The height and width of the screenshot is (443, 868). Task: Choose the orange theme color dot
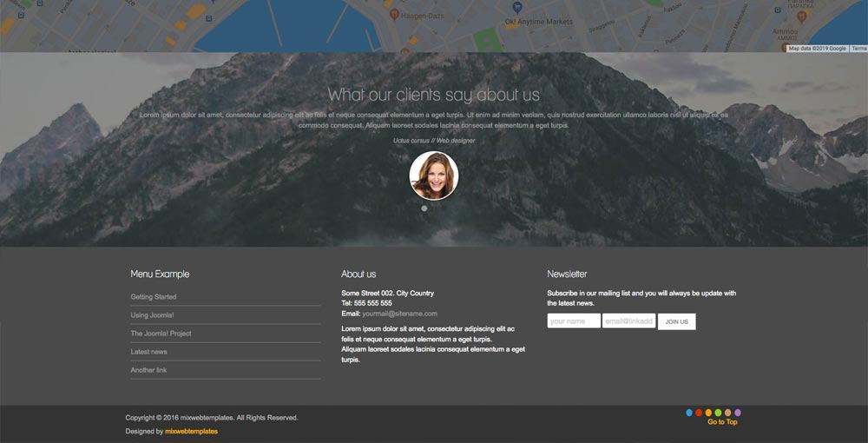(x=708, y=413)
